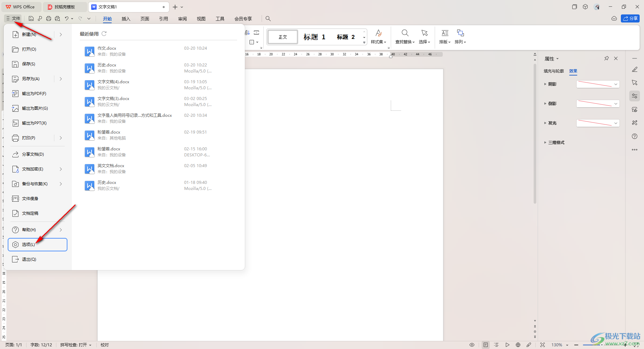
Task: Expand Backup and Restore submenu arrow
Action: point(61,184)
